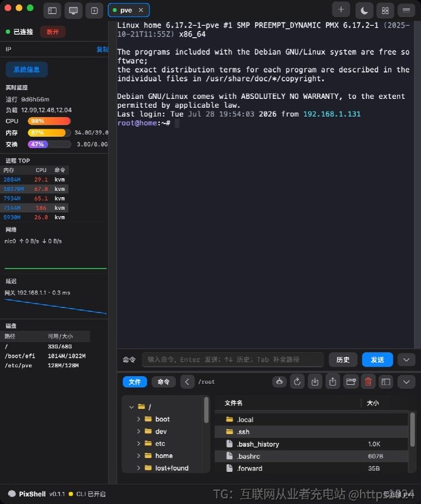Select the /boot/efi disk row
The width and height of the screenshot is (421, 504).
(46, 356)
